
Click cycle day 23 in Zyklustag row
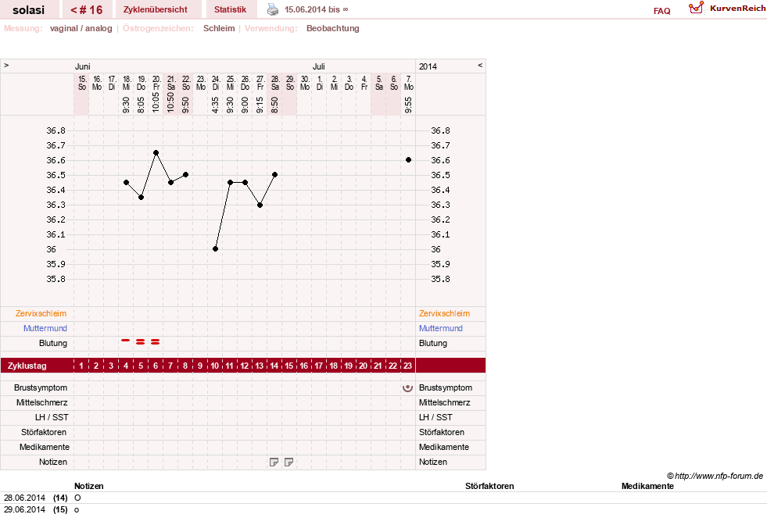(x=407, y=366)
